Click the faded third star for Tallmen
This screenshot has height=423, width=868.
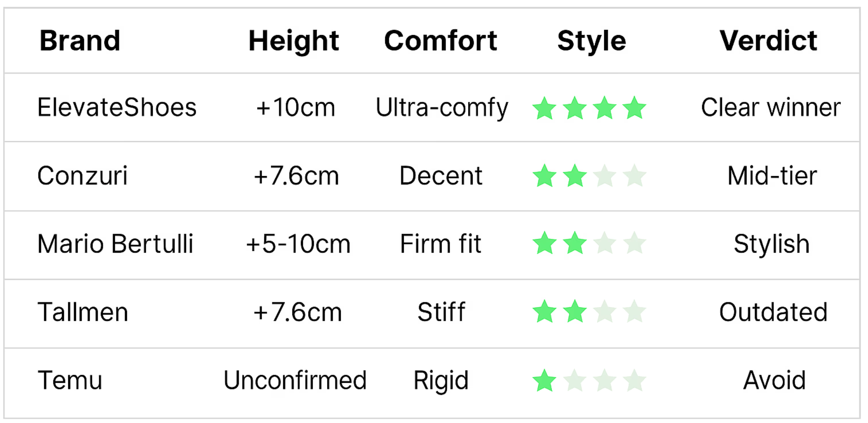point(604,312)
